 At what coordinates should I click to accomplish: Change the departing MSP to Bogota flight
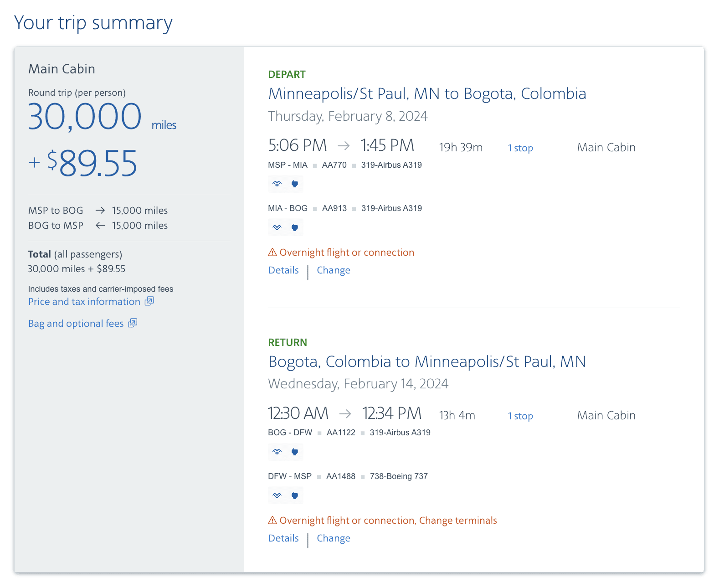click(334, 270)
